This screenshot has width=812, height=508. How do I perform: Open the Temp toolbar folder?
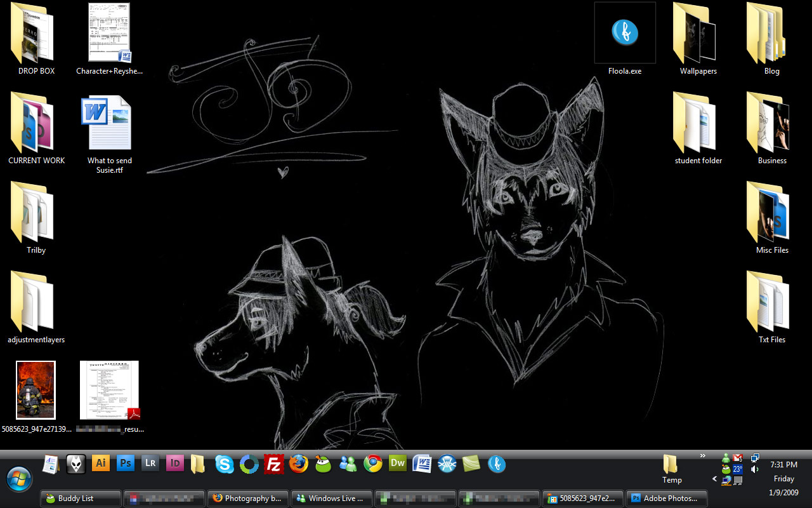point(671,469)
